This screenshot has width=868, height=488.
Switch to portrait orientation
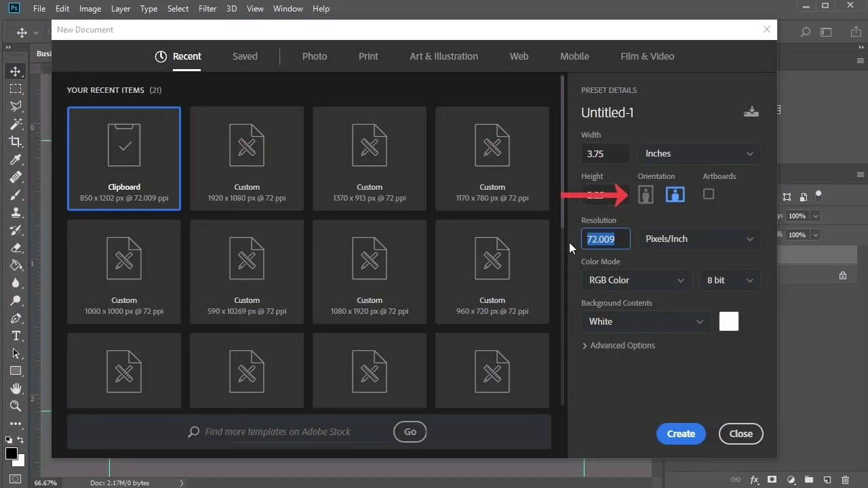click(x=646, y=195)
